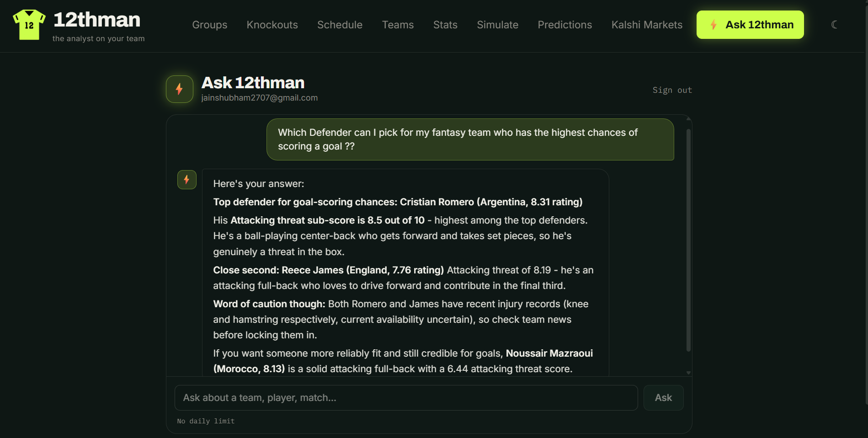Image resolution: width=868 pixels, height=438 pixels.
Task: Click the Ask 12thman header button
Action: 750,25
